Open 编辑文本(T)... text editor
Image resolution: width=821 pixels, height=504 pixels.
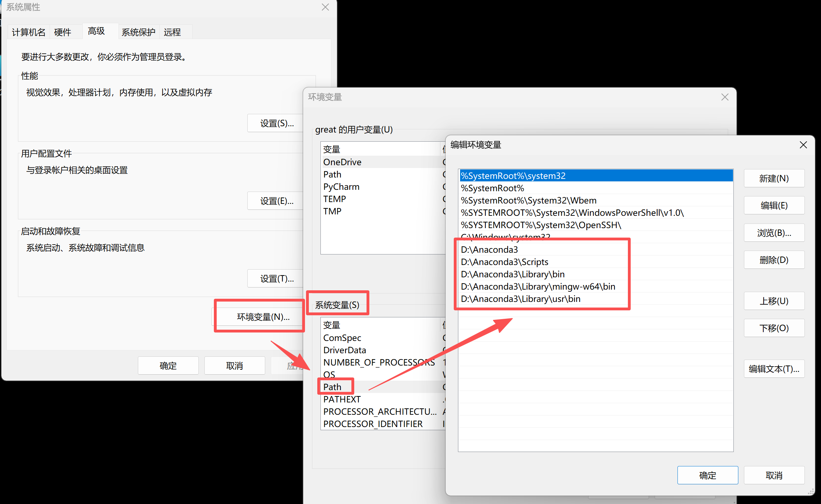point(774,369)
